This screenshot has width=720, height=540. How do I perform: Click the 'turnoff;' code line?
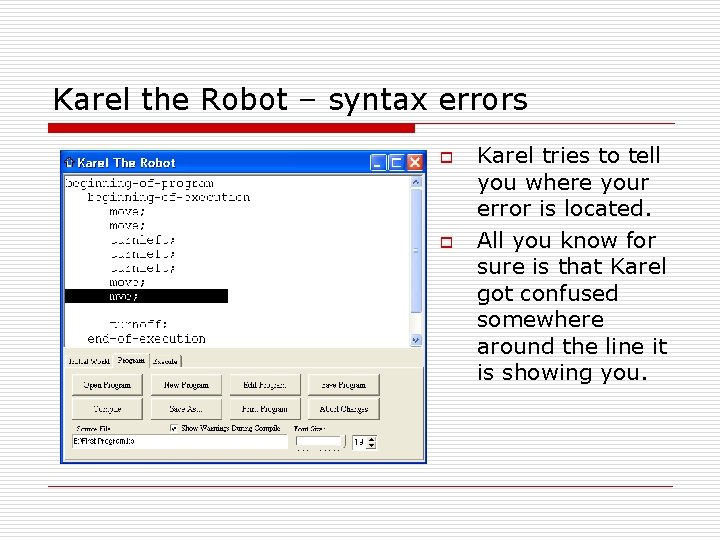(139, 324)
